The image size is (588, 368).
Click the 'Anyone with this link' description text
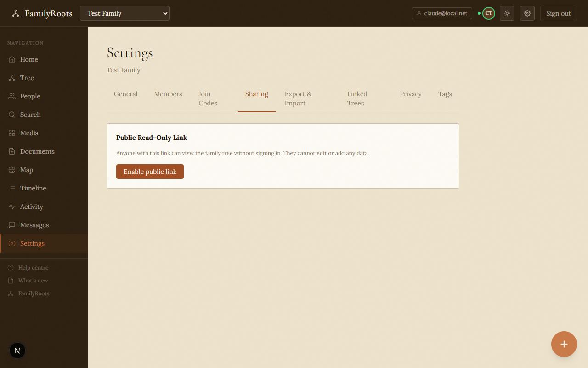[x=243, y=153]
